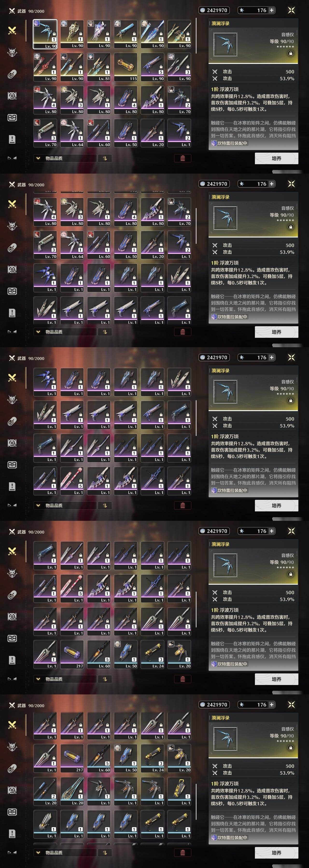Image resolution: width=309 pixels, height=868 pixels.
Task: Open the Echoes demon-mask tab in top screen
Action: pos(12,53)
